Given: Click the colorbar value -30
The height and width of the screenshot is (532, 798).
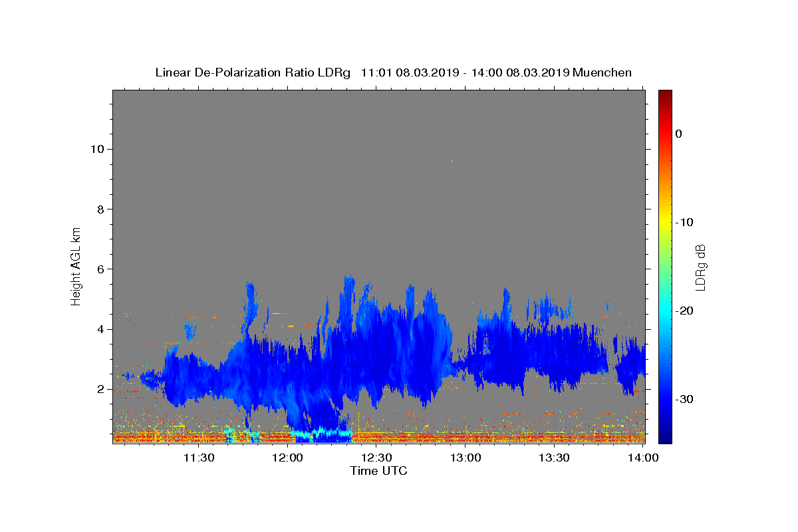Looking at the screenshot, I should tap(685, 399).
